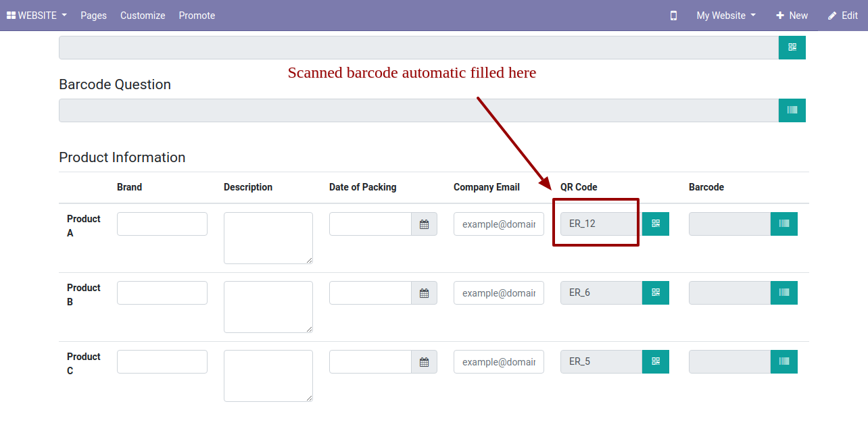Click the Edit button in top bar
Viewport: 868px width, 433px height.
(x=842, y=16)
